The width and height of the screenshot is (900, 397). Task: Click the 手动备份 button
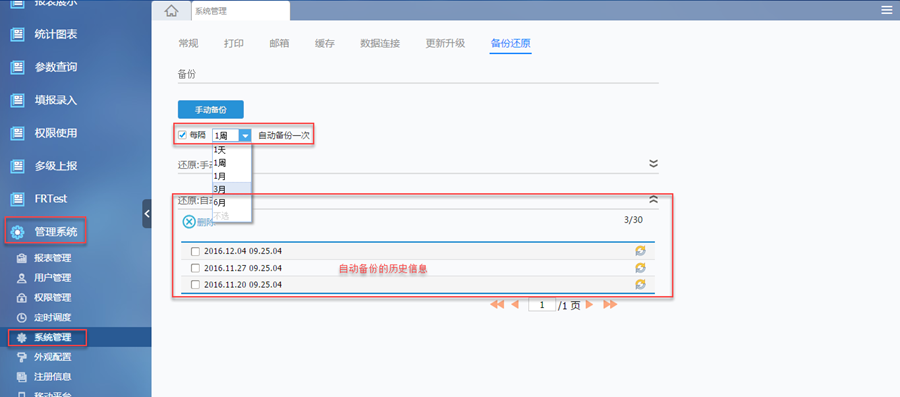[x=211, y=110]
